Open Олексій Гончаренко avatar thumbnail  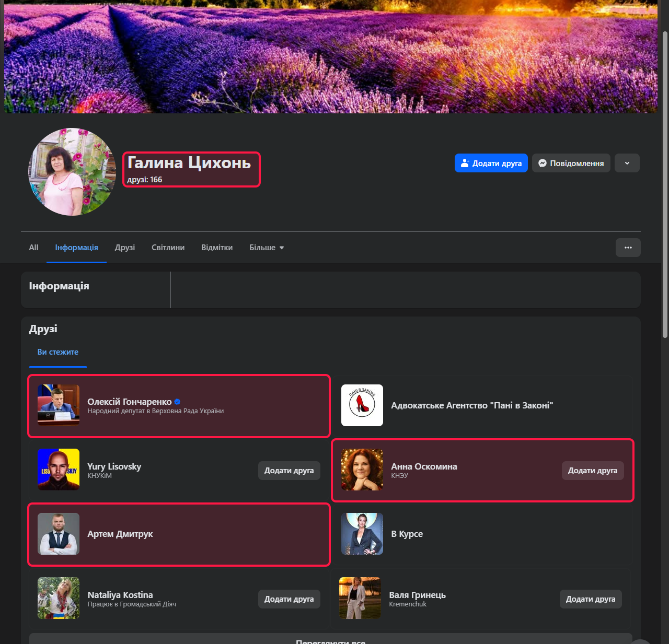tap(59, 405)
